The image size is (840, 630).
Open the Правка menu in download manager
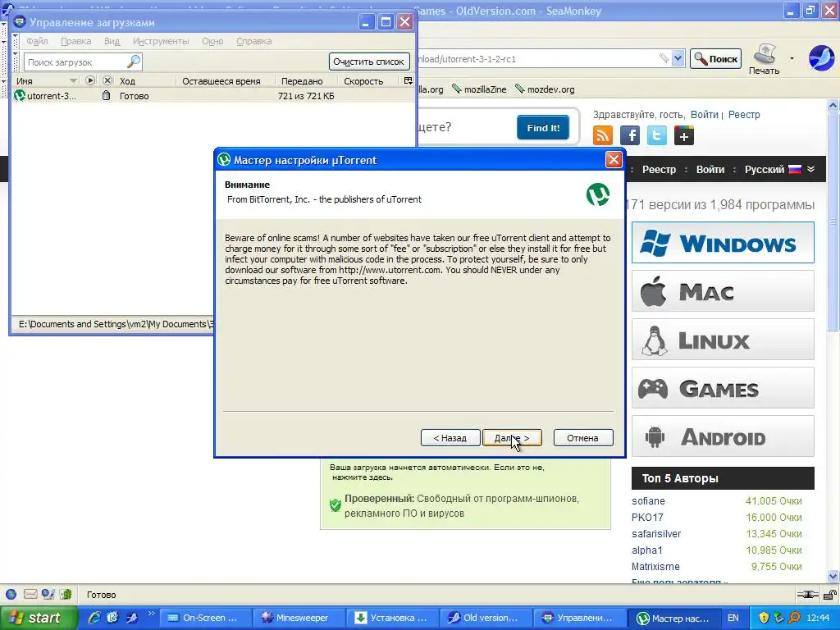[x=75, y=41]
